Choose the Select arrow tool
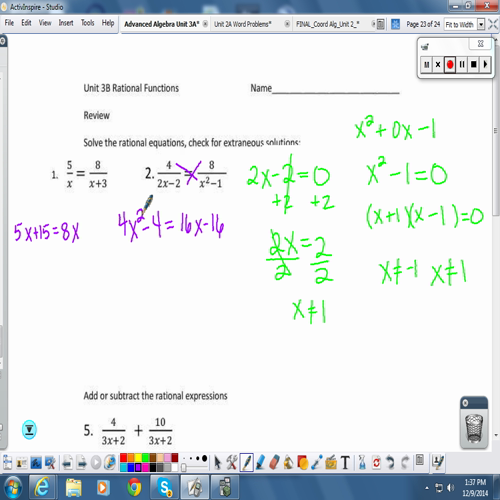This screenshot has width=500, height=500. coord(218,463)
